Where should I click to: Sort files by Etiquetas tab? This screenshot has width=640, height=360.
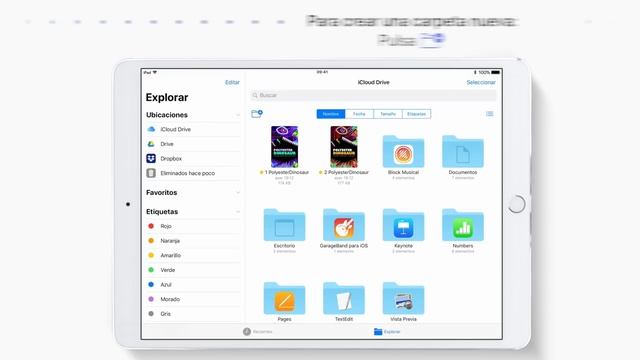416,114
